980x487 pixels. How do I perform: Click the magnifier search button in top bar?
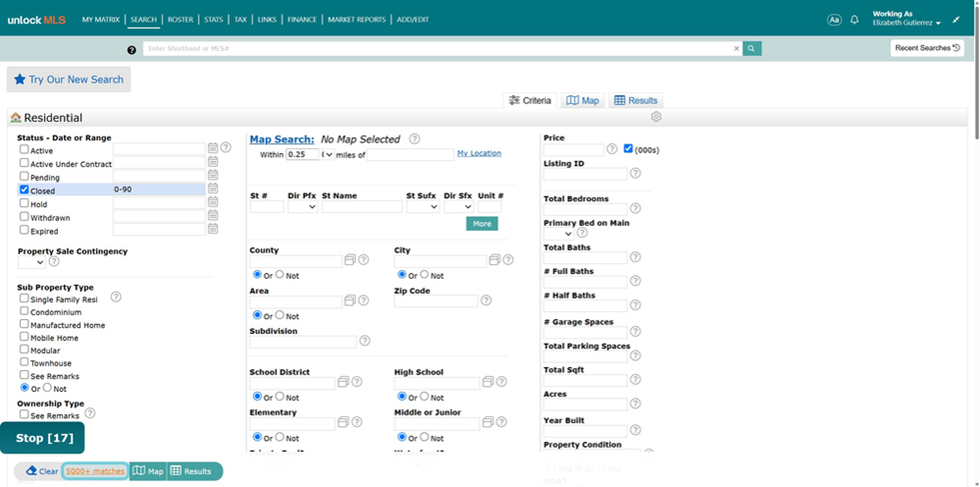pos(752,48)
